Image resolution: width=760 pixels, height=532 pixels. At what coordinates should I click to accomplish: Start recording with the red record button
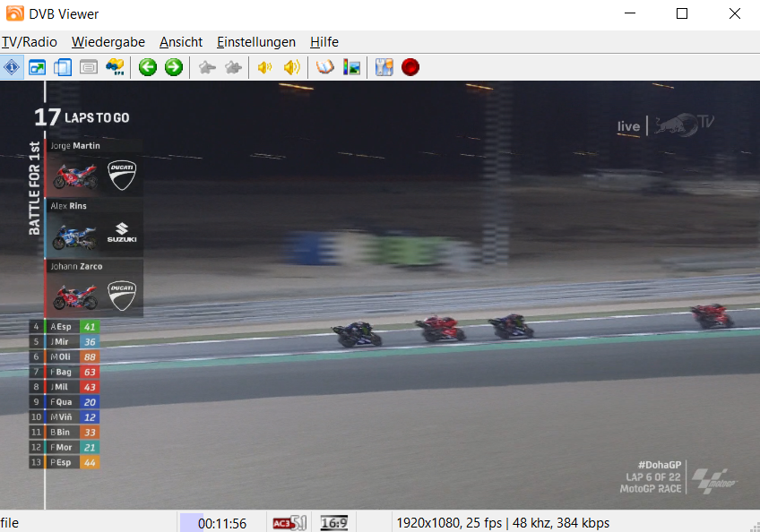[x=410, y=67]
